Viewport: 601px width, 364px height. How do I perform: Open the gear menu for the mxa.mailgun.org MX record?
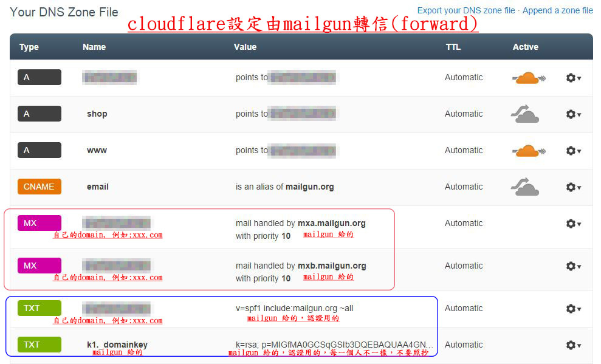pyautogui.click(x=574, y=224)
